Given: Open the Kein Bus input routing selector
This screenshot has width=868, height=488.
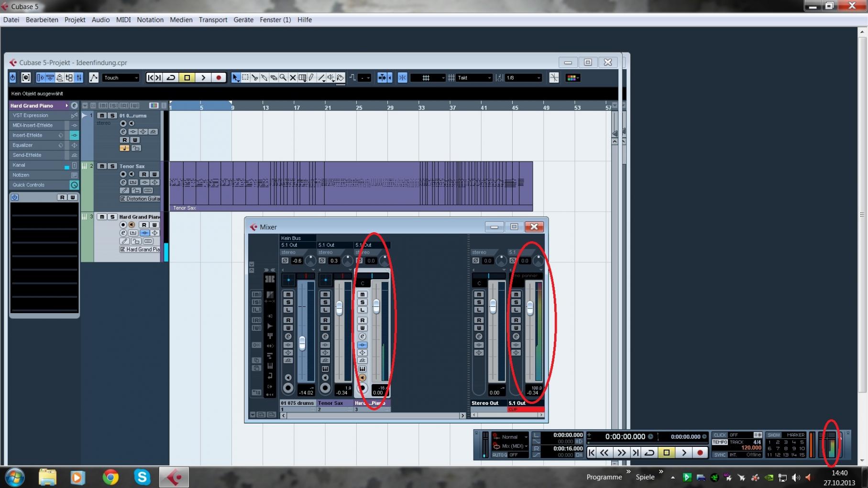Looking at the screenshot, I should tap(297, 238).
